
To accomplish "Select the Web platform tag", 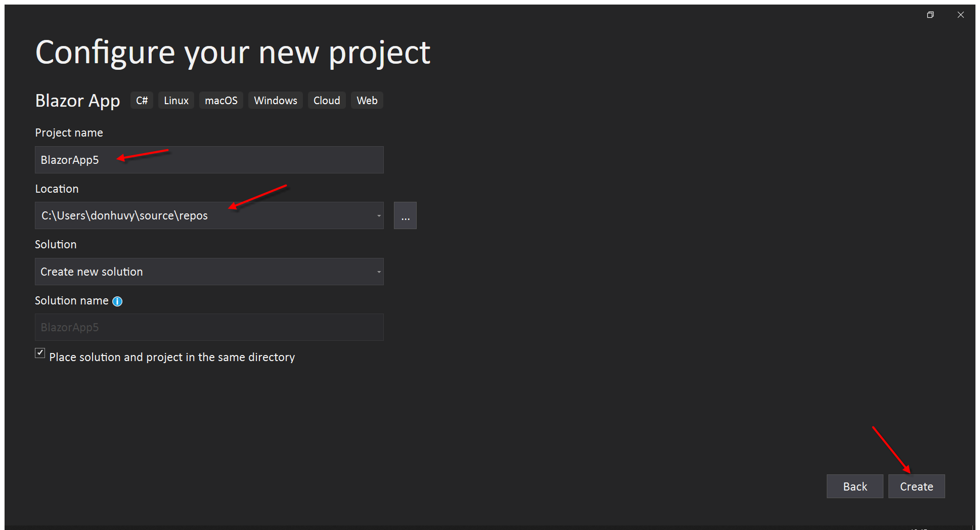I will [367, 100].
